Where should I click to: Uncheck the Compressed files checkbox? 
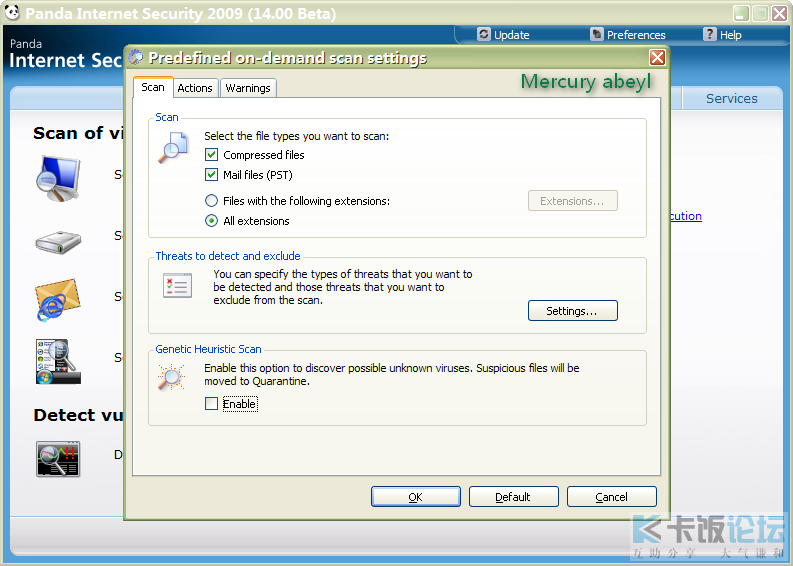click(x=211, y=155)
